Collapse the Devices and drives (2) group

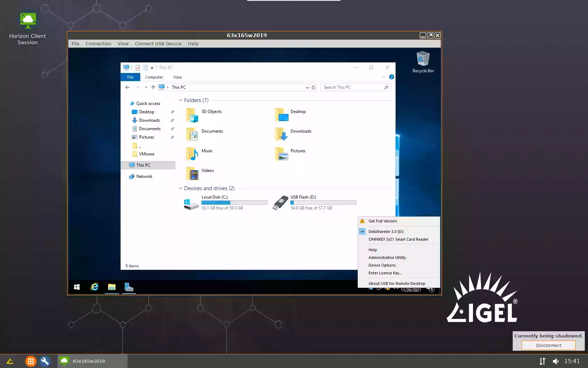pyautogui.click(x=181, y=188)
